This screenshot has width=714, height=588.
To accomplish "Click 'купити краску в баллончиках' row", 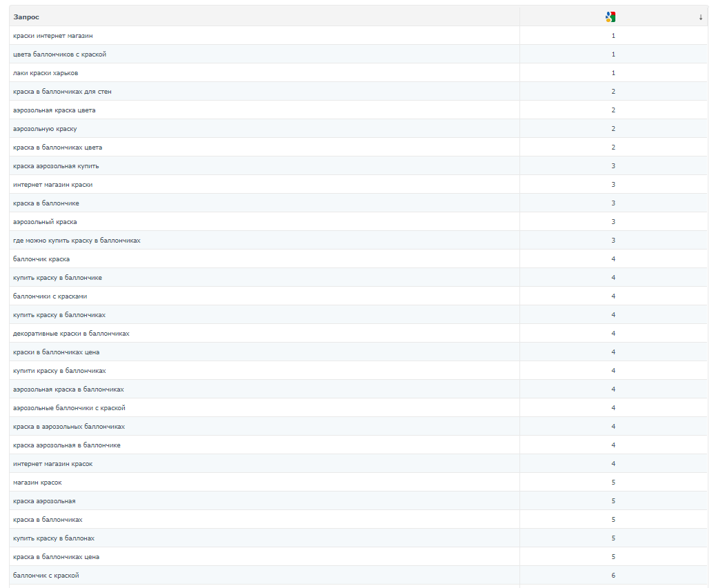I will pos(358,371).
